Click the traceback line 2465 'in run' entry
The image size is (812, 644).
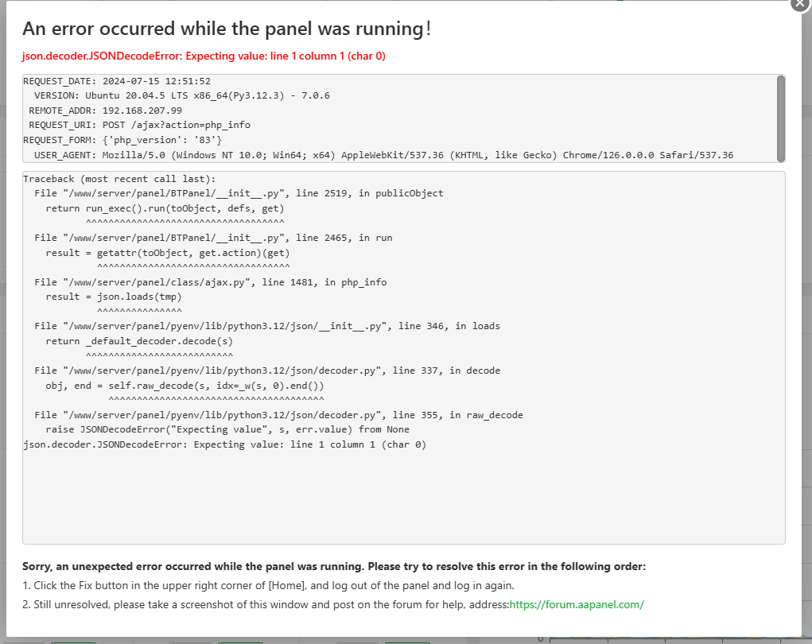coord(213,238)
